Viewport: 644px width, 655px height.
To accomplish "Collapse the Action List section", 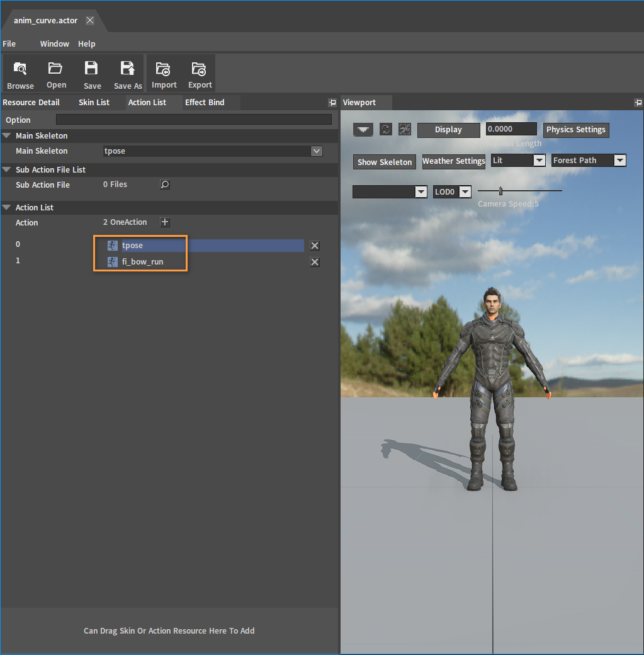I will point(7,207).
